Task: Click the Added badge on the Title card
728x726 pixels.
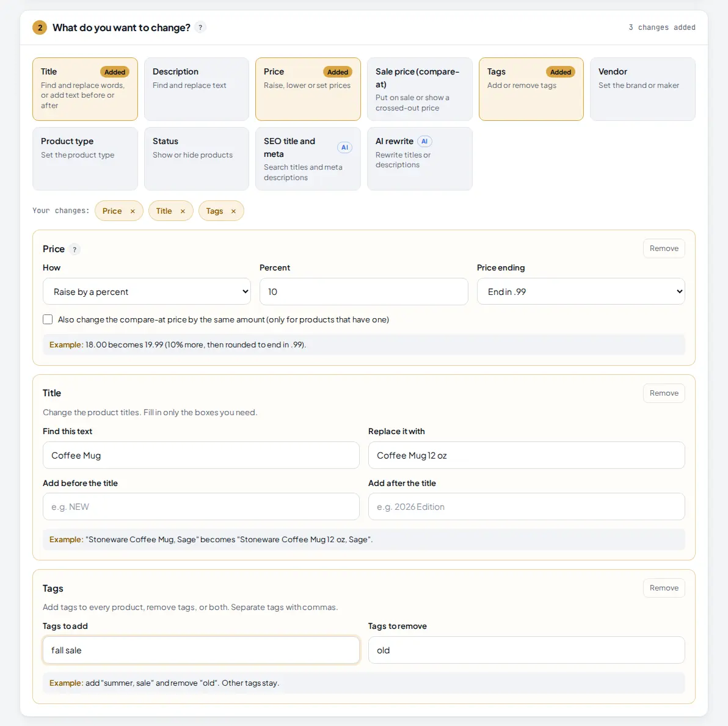Action: click(x=115, y=72)
